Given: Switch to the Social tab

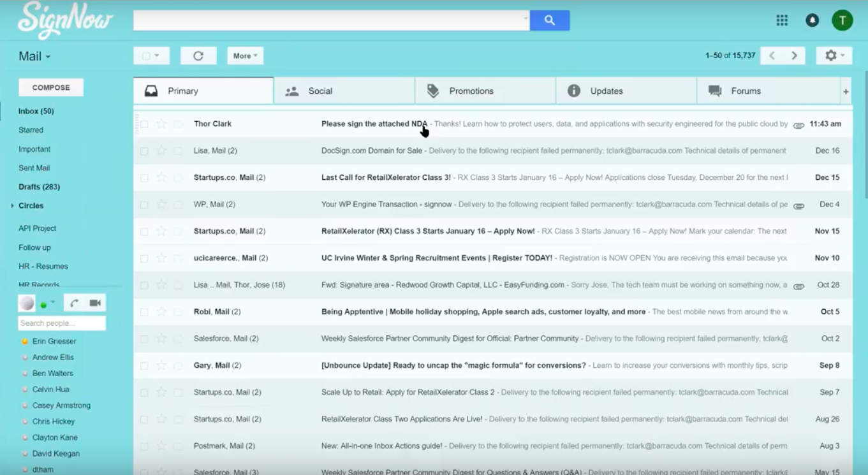Looking at the screenshot, I should pos(320,91).
